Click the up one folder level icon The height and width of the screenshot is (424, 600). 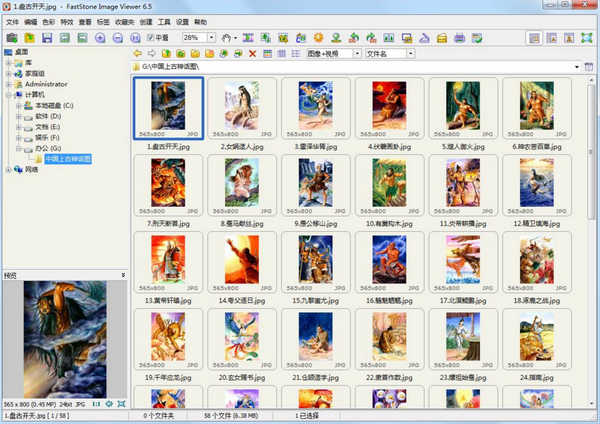click(166, 54)
